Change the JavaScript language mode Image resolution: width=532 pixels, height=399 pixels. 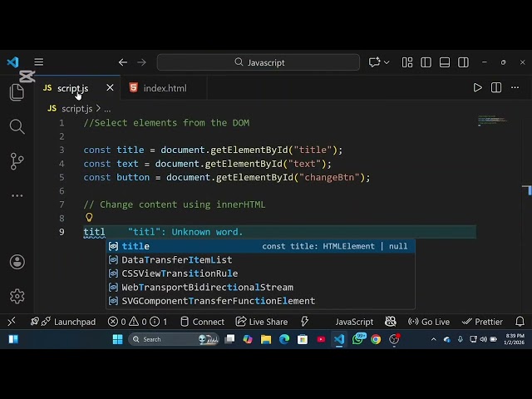[x=354, y=322]
